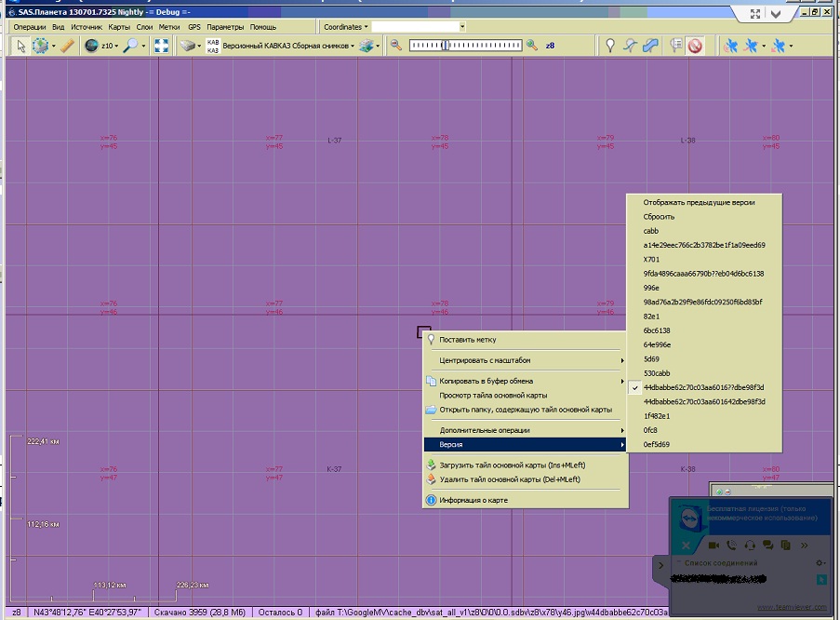The height and width of the screenshot is (620, 840).
Task: Select the ruler distance measuring tool
Action: click(x=67, y=46)
